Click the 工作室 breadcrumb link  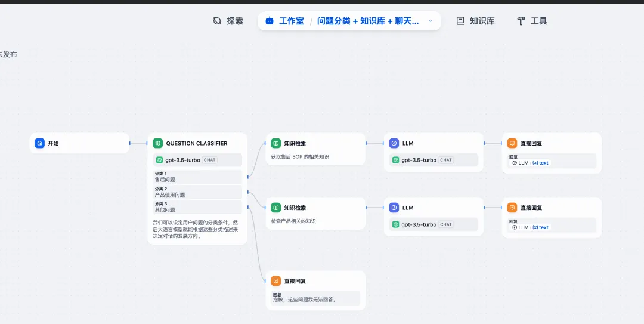coord(291,21)
